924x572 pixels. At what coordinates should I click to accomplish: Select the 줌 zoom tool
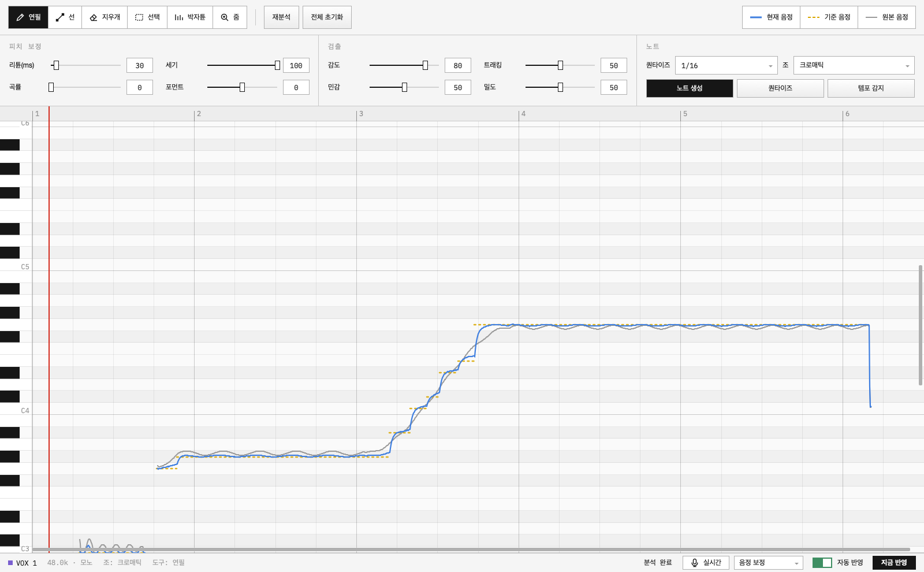click(230, 17)
